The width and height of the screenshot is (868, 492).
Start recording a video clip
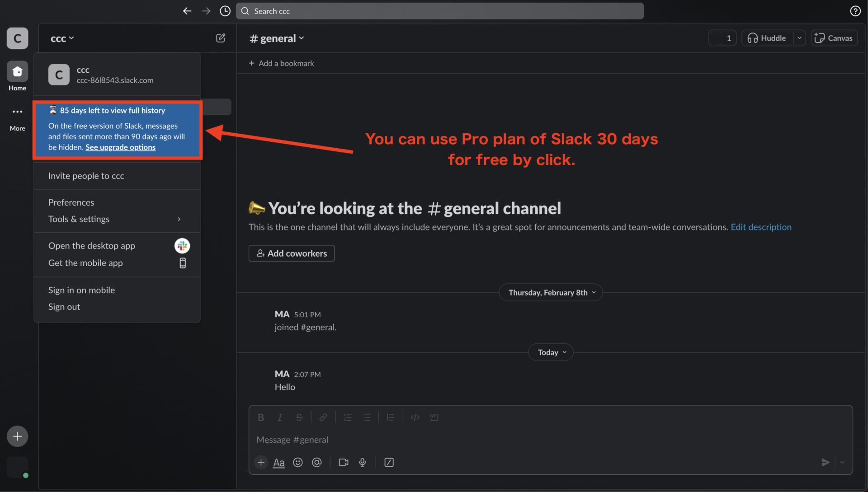point(343,462)
